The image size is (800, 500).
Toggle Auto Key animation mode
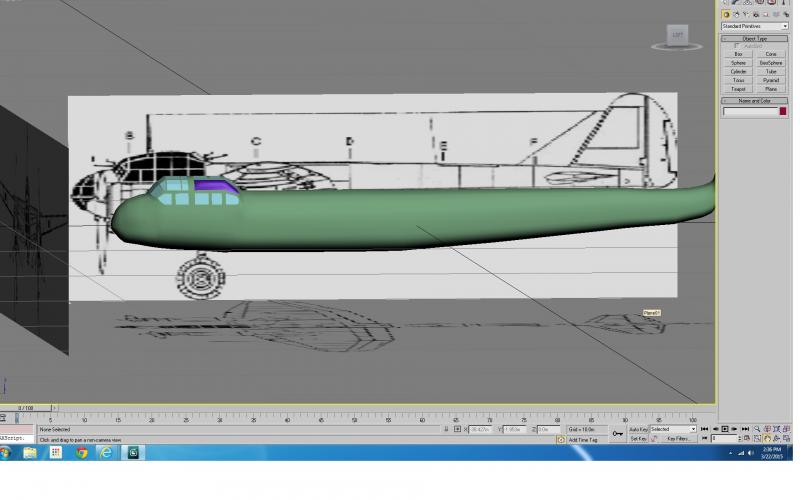pyautogui.click(x=638, y=429)
